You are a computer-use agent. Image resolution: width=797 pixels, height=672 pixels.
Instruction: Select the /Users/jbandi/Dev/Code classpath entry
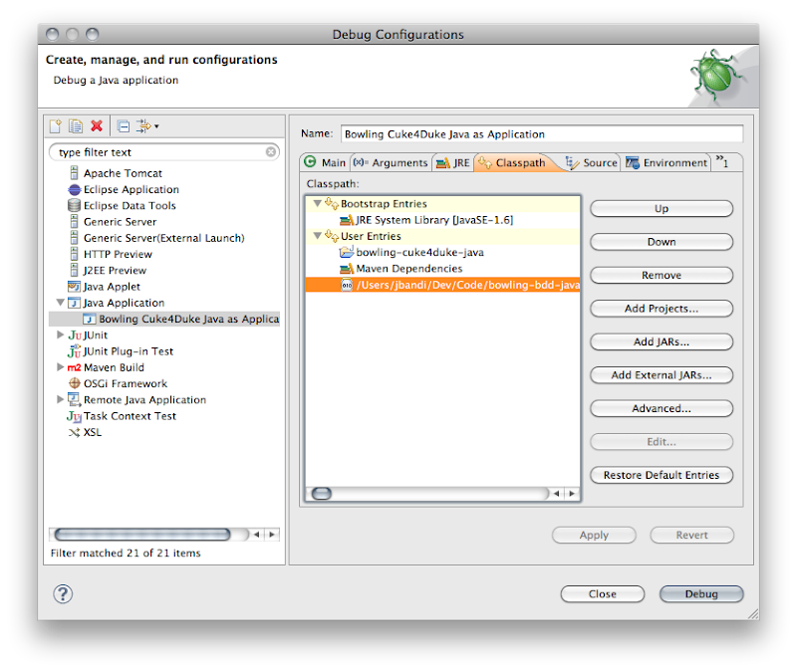pos(442,285)
